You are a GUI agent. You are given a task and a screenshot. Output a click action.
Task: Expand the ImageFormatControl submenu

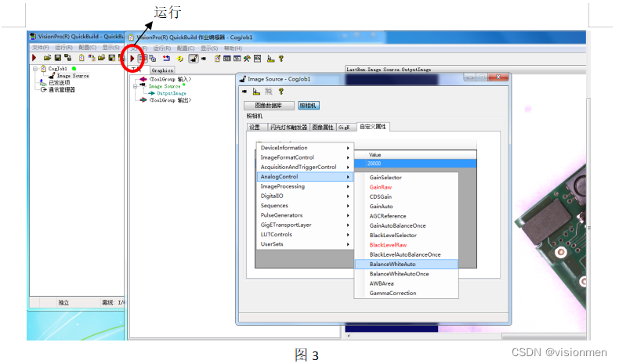(x=305, y=157)
